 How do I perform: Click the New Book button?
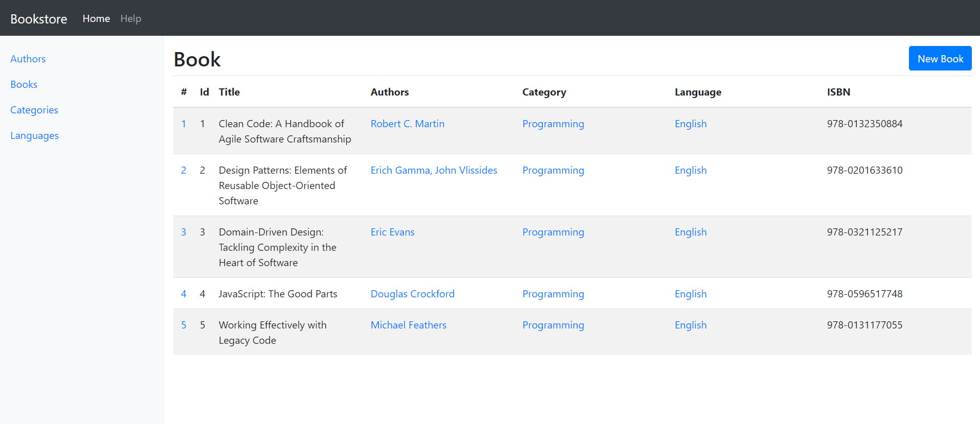click(940, 59)
